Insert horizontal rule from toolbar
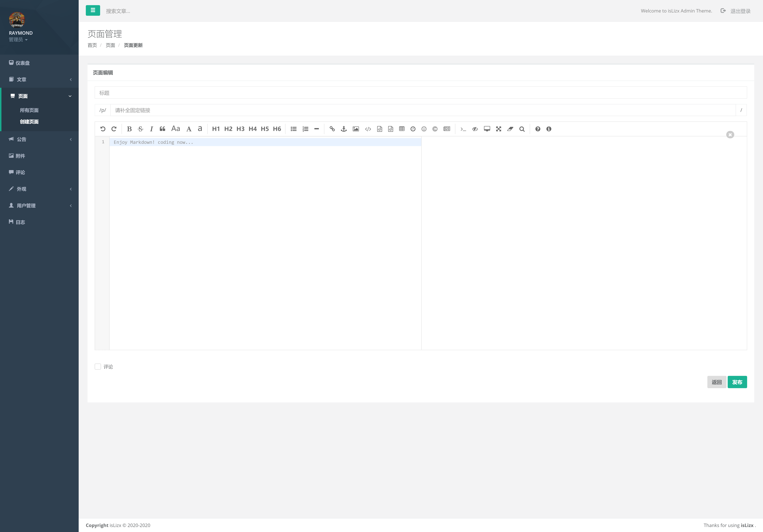Screen dimensions: 763x532 pyautogui.click(x=316, y=129)
